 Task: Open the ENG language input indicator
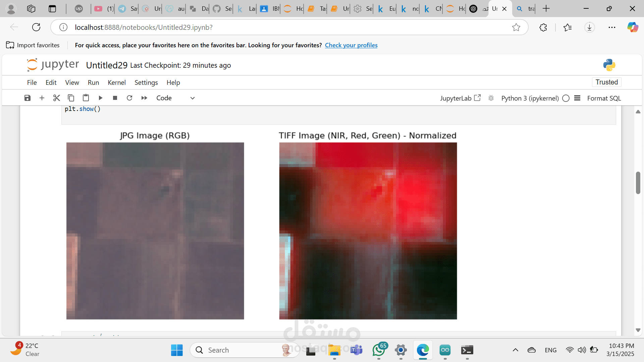(x=550, y=350)
